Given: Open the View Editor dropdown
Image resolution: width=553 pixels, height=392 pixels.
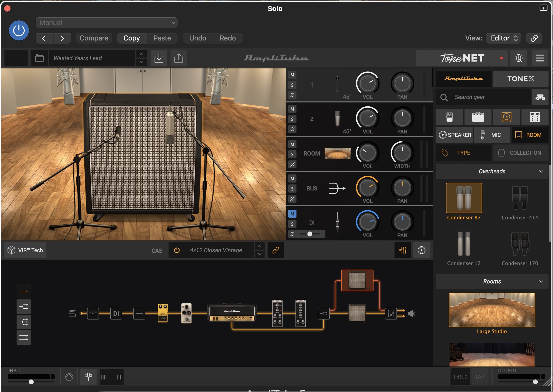Looking at the screenshot, I should (504, 38).
